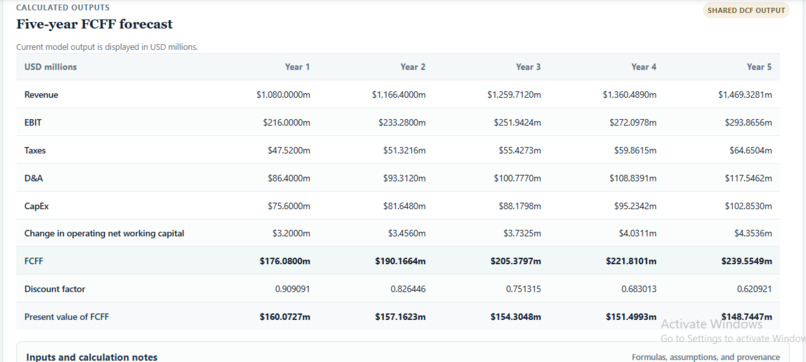Screen dimensions: 806x362
Task: Click Year 2 CapEx $81.6480m
Action: pos(405,206)
